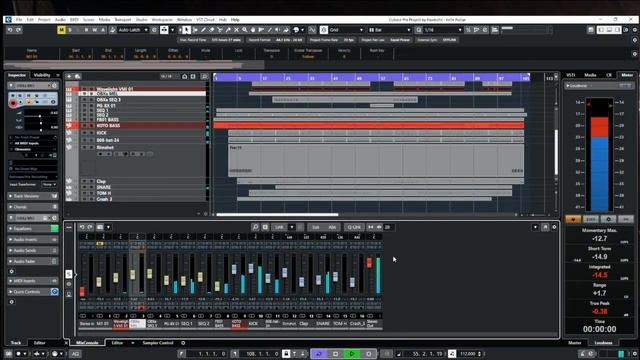The width and height of the screenshot is (640, 360).
Task: Select the Play speaker tool
Action: 278,30
